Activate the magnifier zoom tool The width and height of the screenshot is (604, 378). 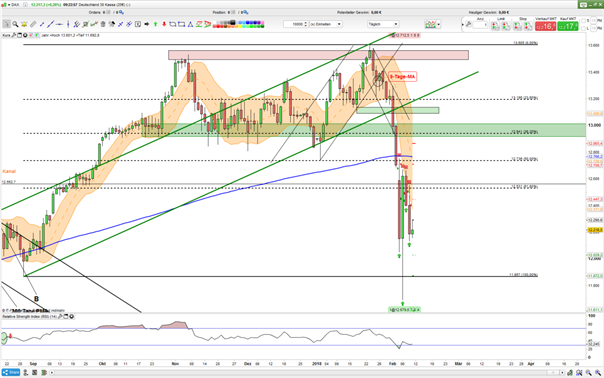click(15, 24)
